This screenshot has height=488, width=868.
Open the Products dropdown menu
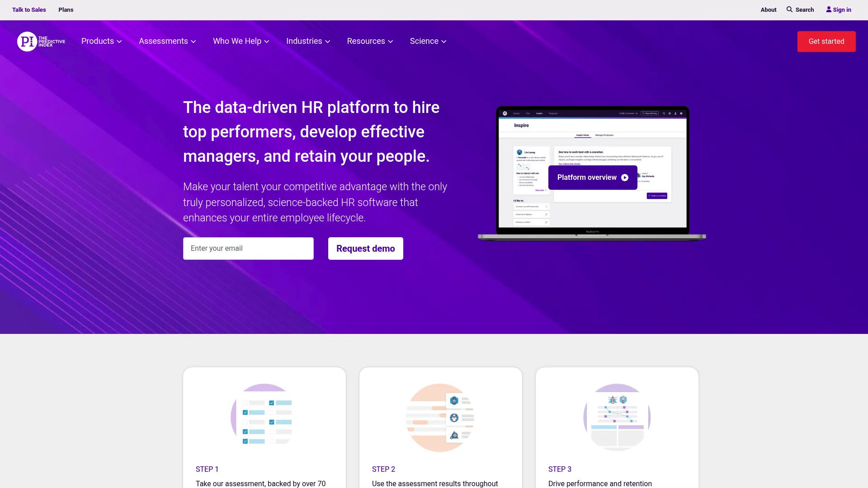102,41
